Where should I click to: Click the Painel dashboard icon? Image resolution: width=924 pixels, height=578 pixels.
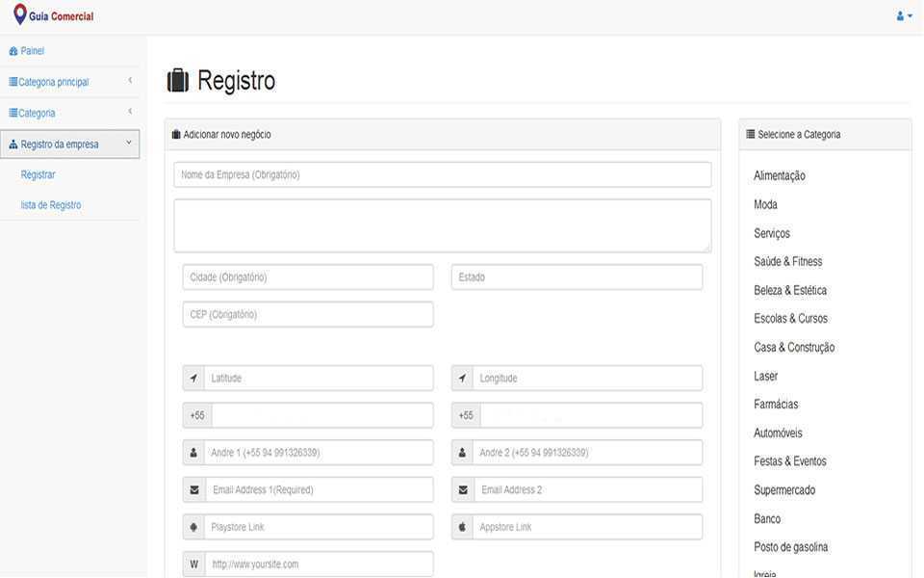13,51
